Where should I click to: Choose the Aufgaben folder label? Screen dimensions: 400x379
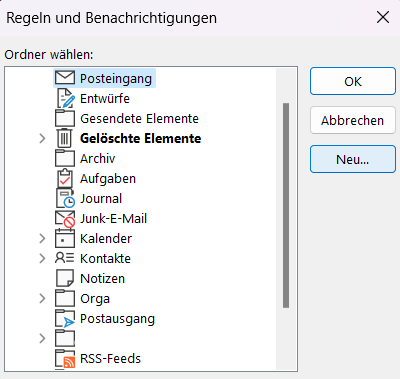pos(108,179)
